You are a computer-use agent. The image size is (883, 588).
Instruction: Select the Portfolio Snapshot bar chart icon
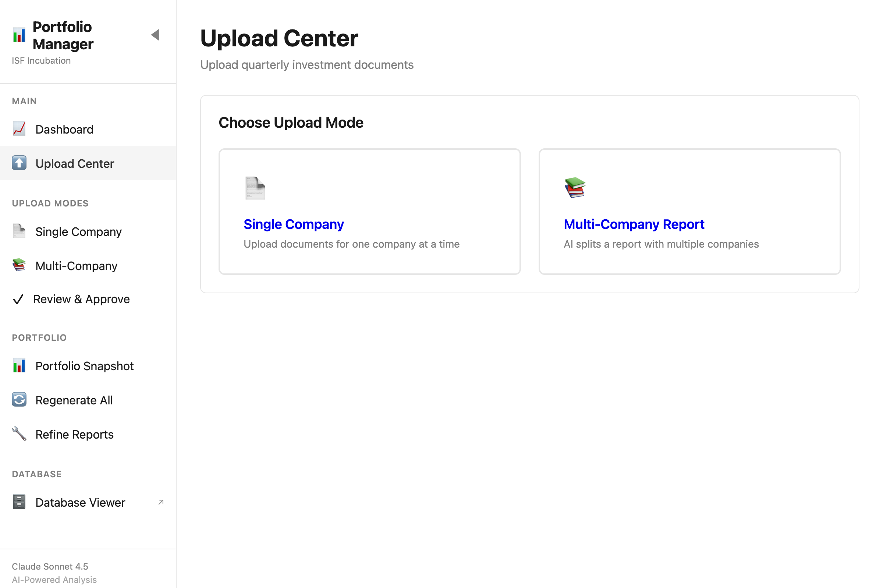pos(19,365)
